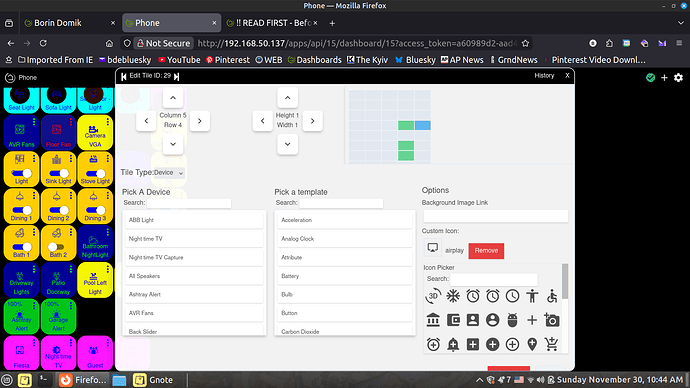This screenshot has height=388, width=690.
Task: Click the template search field
Action: (x=341, y=203)
